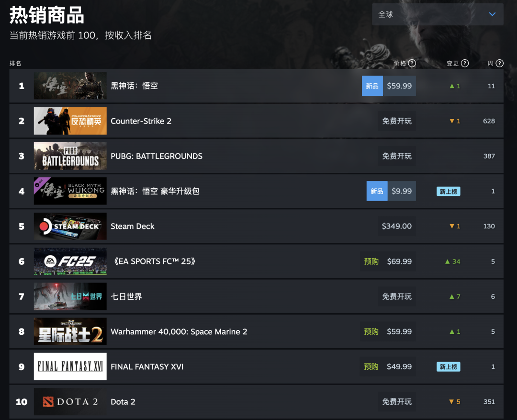Click the 新品 badge on 黑神话：悟空 row 1
The image size is (517, 420).
click(x=372, y=86)
